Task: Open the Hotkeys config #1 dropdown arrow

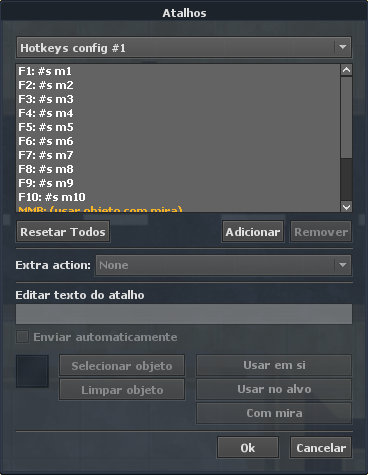Action: 343,47
